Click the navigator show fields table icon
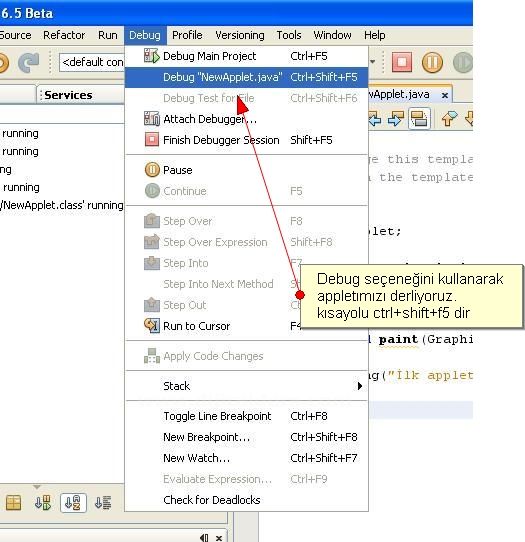Image resolution: width=525 pixels, height=542 pixels. [13, 503]
